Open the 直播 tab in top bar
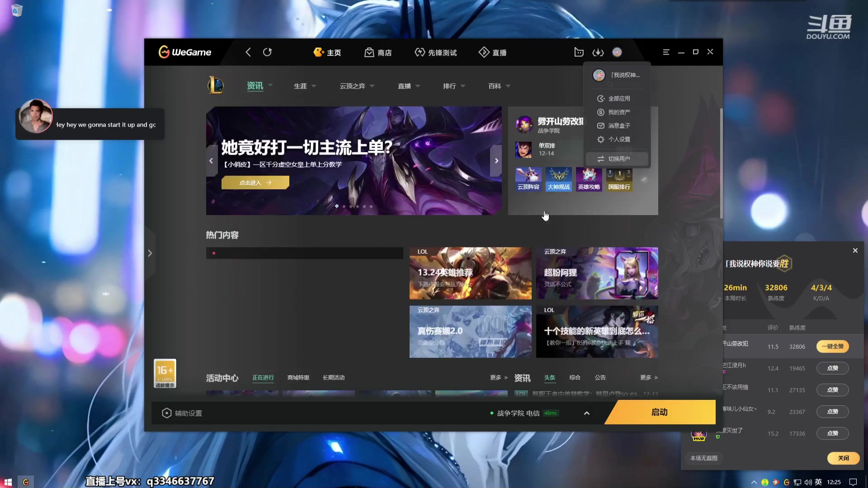Viewport: 868px width, 488px height. 492,52
